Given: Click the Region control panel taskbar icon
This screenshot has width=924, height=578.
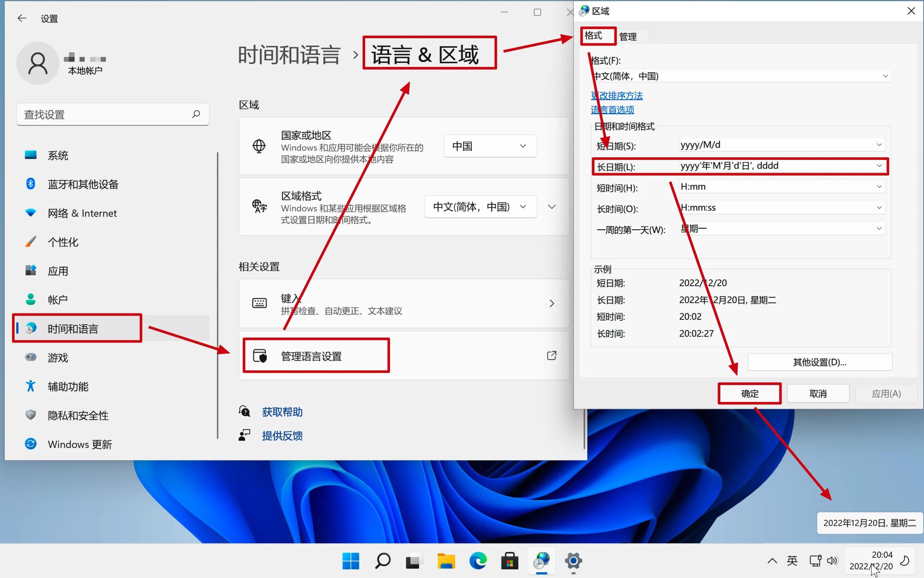Looking at the screenshot, I should 542,561.
